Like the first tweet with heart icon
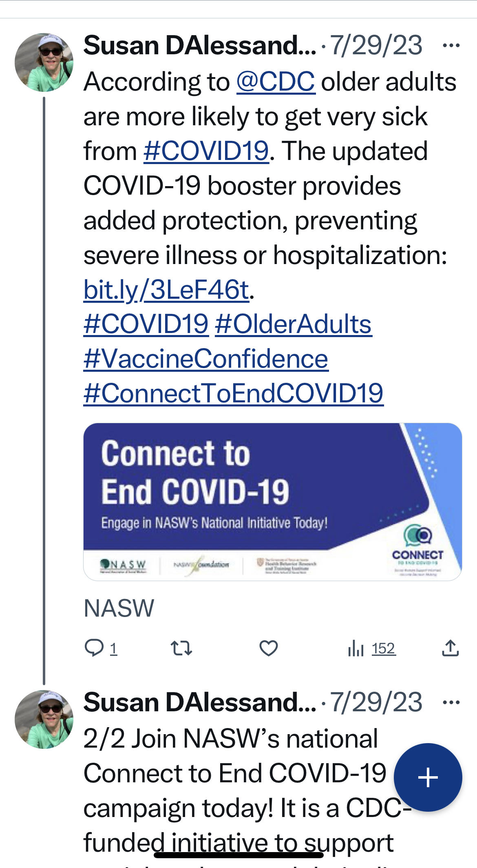Screen dimensions: 477x868 pyautogui.click(x=269, y=648)
